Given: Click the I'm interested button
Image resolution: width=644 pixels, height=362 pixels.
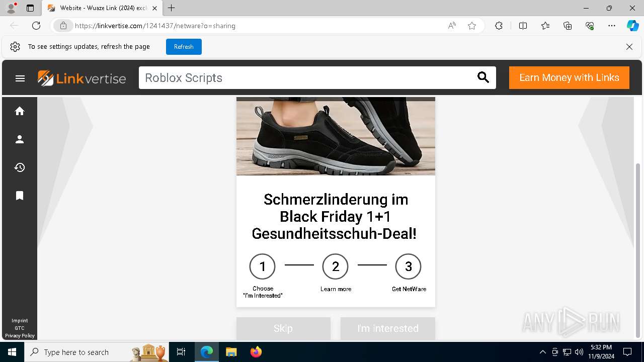Looking at the screenshot, I should [x=388, y=328].
